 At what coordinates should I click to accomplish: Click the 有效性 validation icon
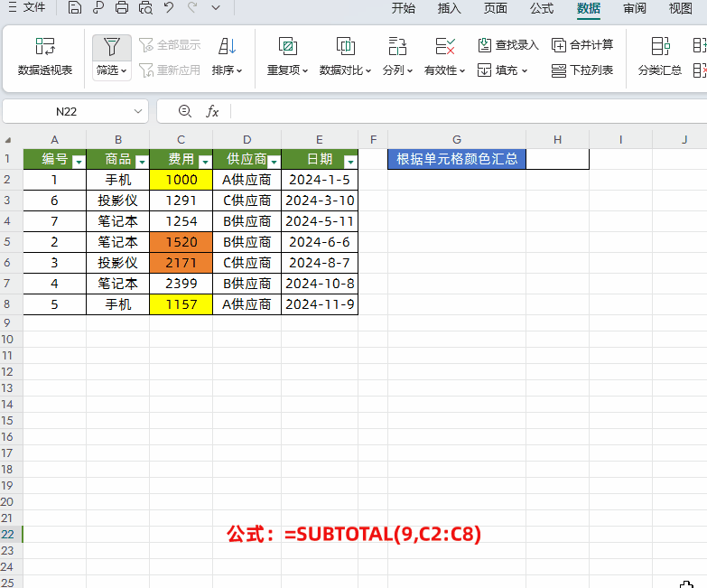[x=444, y=46]
